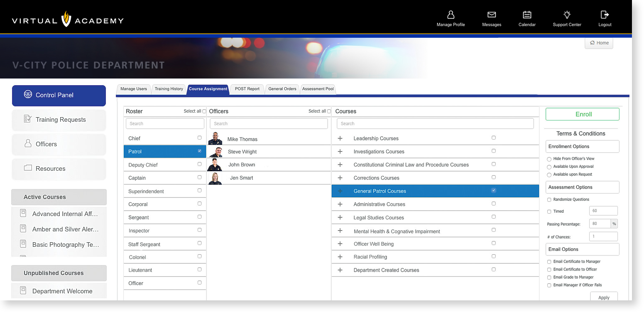Click the Logout icon

[605, 15]
